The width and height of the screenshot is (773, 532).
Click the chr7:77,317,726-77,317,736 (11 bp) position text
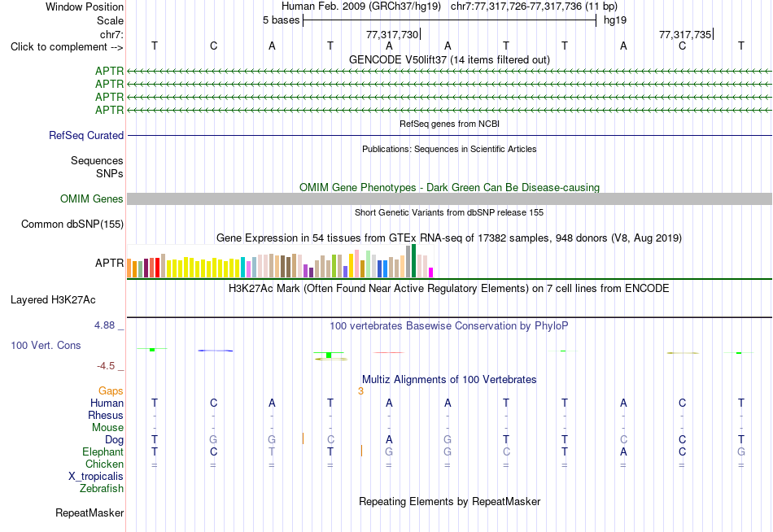pyautogui.click(x=534, y=7)
